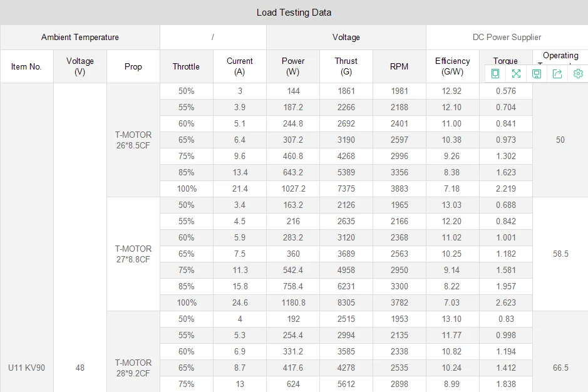The width and height of the screenshot is (588, 392).
Task: Click the share export arrow icon
Action: coord(557,74)
